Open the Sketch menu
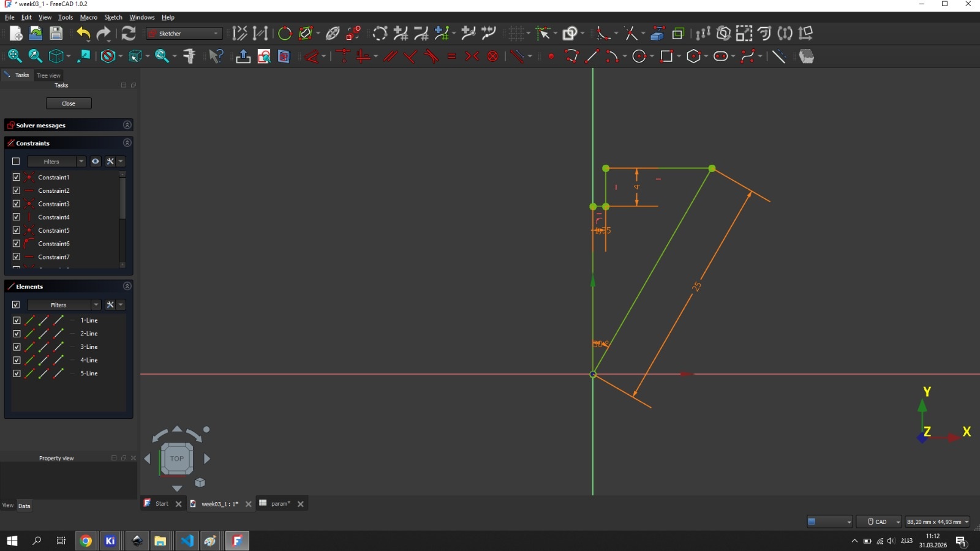980x551 pixels. click(x=113, y=17)
